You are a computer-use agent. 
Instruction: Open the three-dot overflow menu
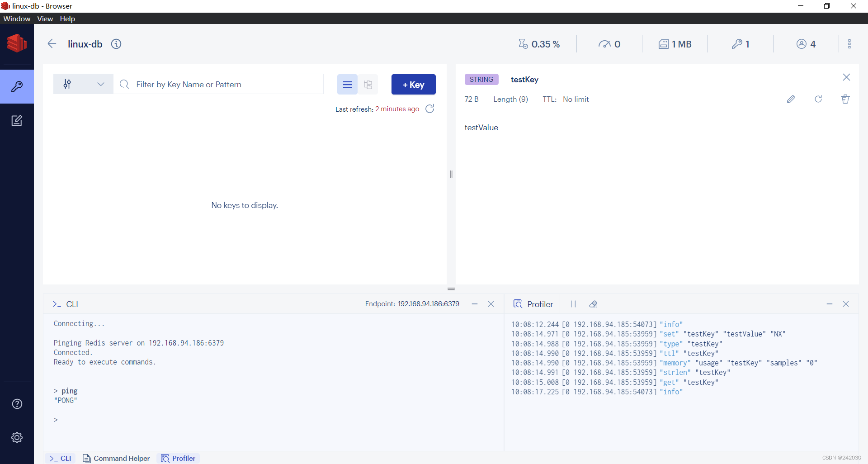pos(849,44)
